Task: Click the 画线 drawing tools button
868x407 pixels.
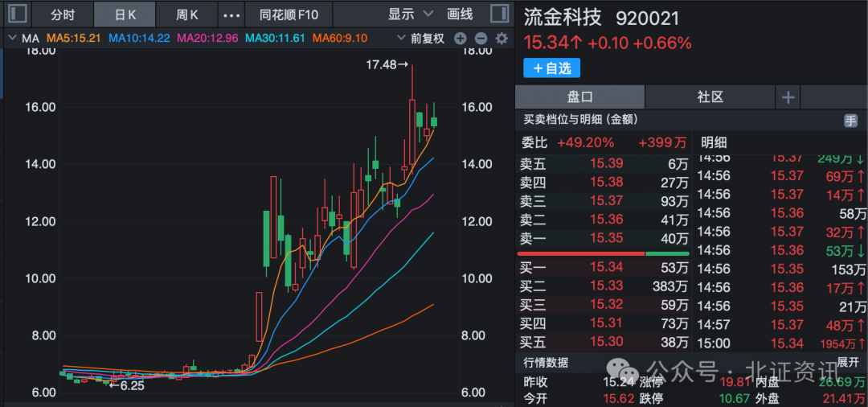Action: pyautogui.click(x=460, y=14)
